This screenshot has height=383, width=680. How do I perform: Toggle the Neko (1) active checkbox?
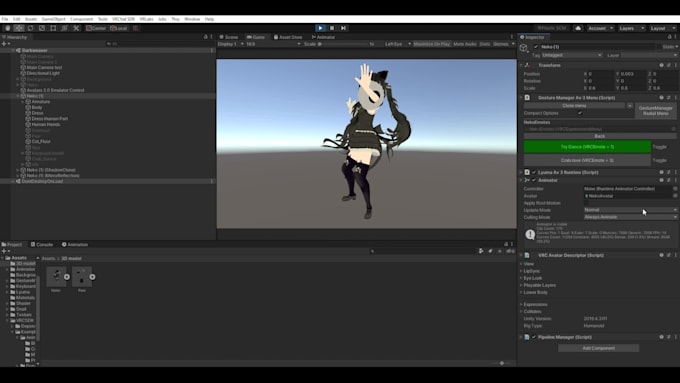[536, 47]
